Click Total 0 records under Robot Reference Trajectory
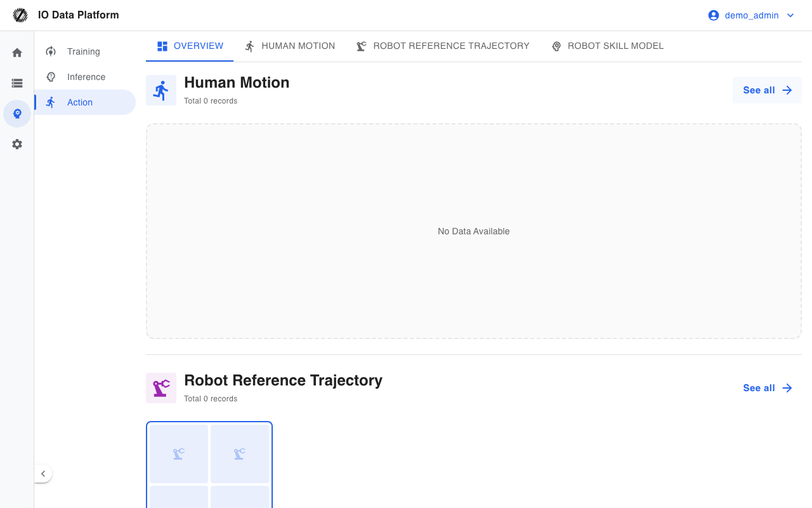This screenshot has height=508, width=812. pyautogui.click(x=211, y=399)
